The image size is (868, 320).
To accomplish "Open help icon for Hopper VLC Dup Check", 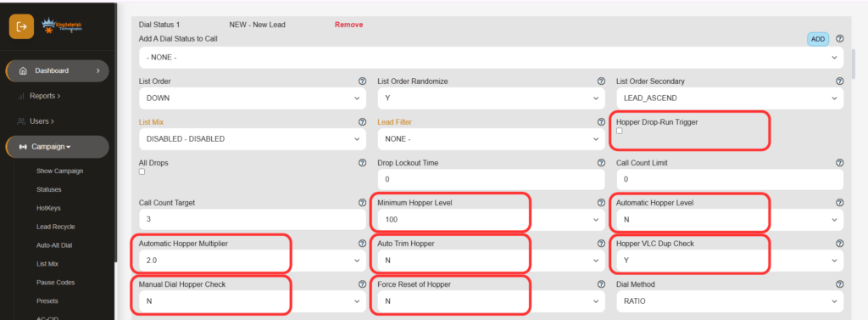I will [840, 244].
